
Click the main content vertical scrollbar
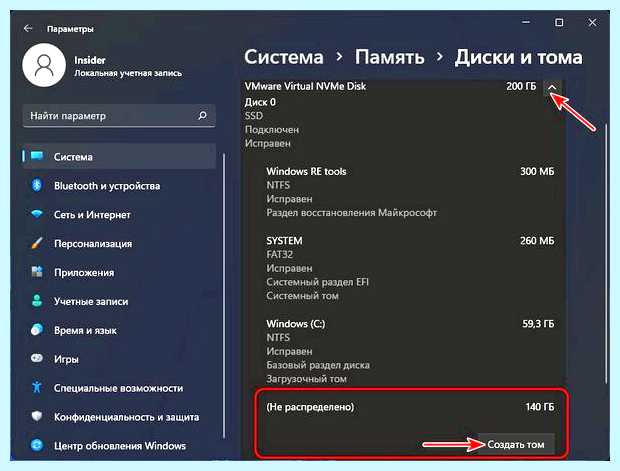pos(606,253)
